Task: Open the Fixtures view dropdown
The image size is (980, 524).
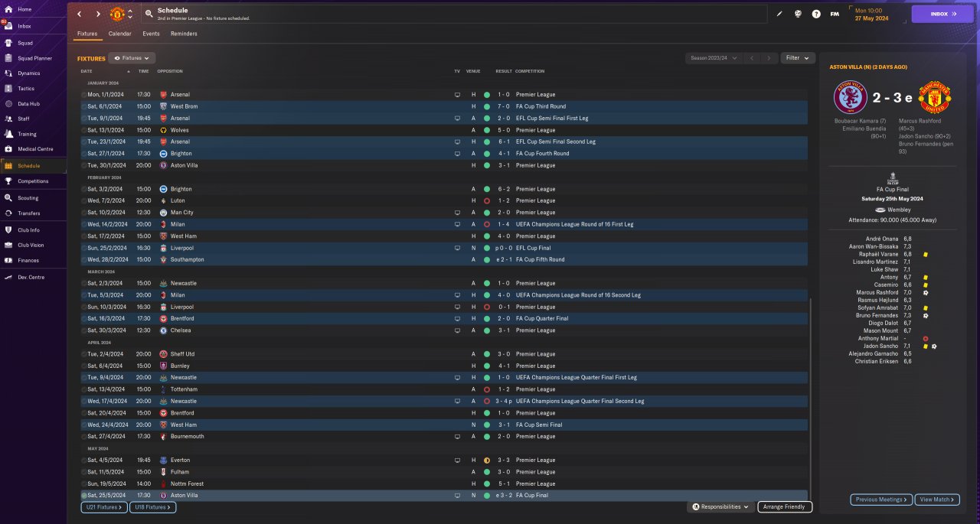Action: (132, 58)
